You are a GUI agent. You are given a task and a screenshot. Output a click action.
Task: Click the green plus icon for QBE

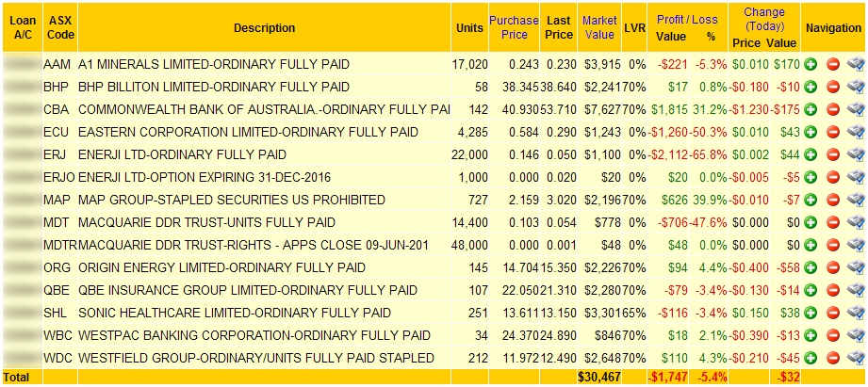click(811, 290)
